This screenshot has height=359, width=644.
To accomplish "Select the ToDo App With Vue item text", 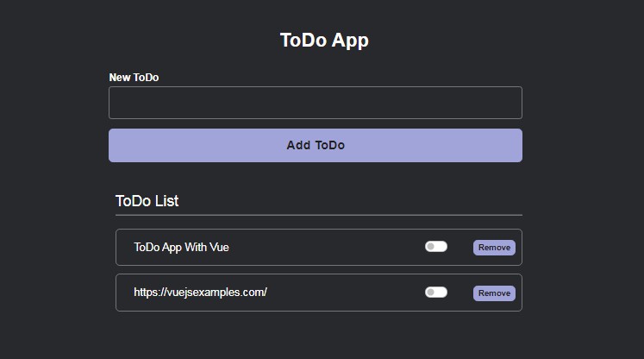I will coord(181,248).
